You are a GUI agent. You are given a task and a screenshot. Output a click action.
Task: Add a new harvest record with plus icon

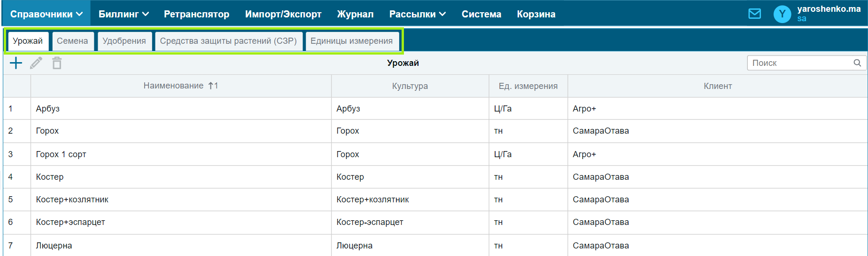tap(16, 63)
